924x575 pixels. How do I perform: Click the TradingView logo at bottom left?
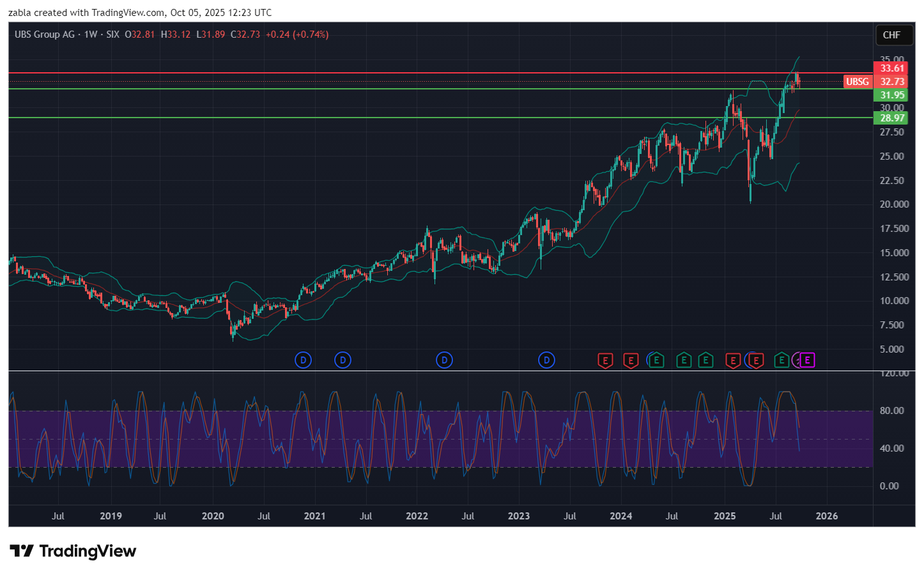point(73,551)
